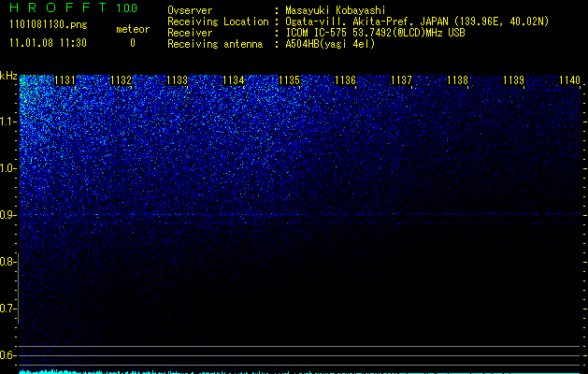
Task: Click the 0.9 kHz axis label
Action: (7, 215)
